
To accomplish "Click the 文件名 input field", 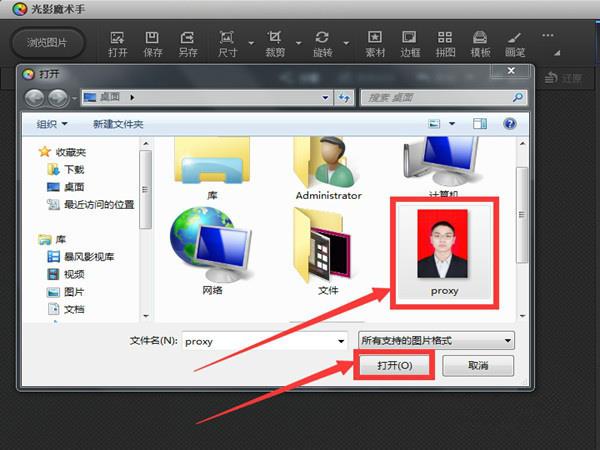I will click(x=262, y=340).
